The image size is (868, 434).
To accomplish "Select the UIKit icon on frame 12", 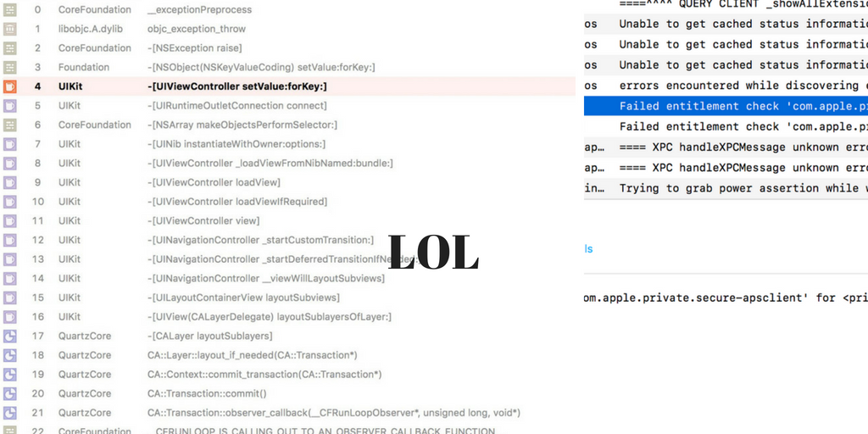I will (x=10, y=240).
